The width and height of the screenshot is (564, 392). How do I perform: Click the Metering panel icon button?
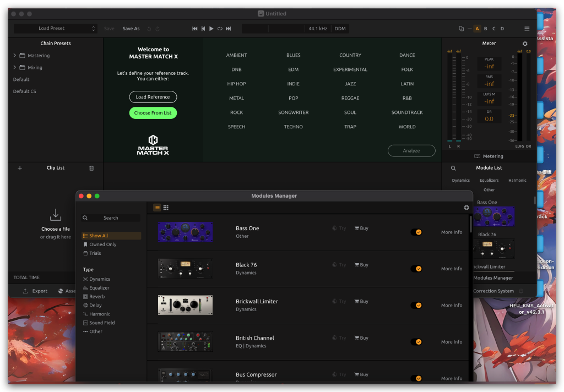[477, 156]
